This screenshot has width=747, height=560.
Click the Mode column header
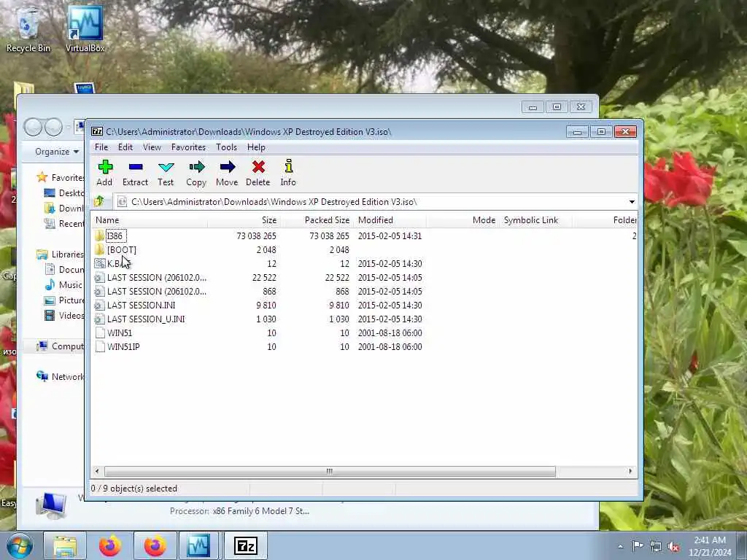(x=463, y=220)
